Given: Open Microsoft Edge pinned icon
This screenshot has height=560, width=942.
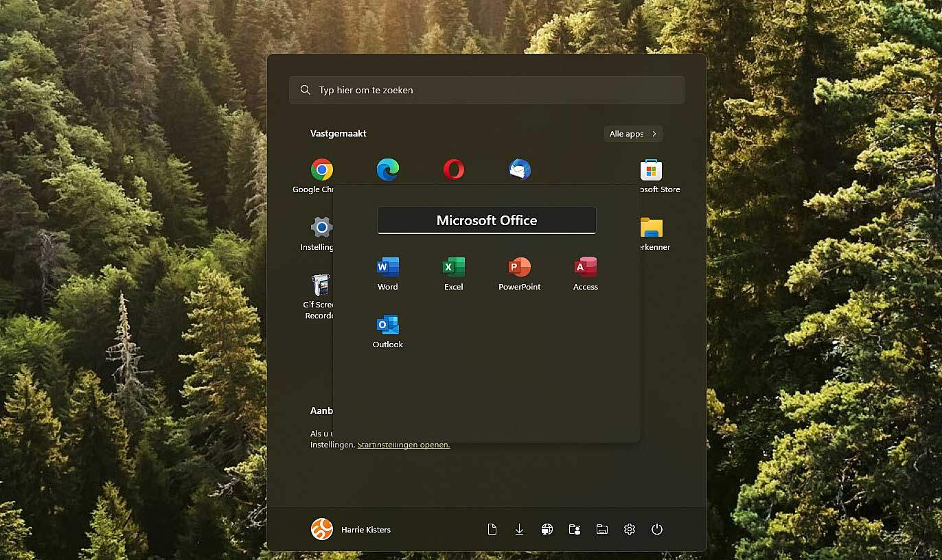Looking at the screenshot, I should click(x=388, y=170).
